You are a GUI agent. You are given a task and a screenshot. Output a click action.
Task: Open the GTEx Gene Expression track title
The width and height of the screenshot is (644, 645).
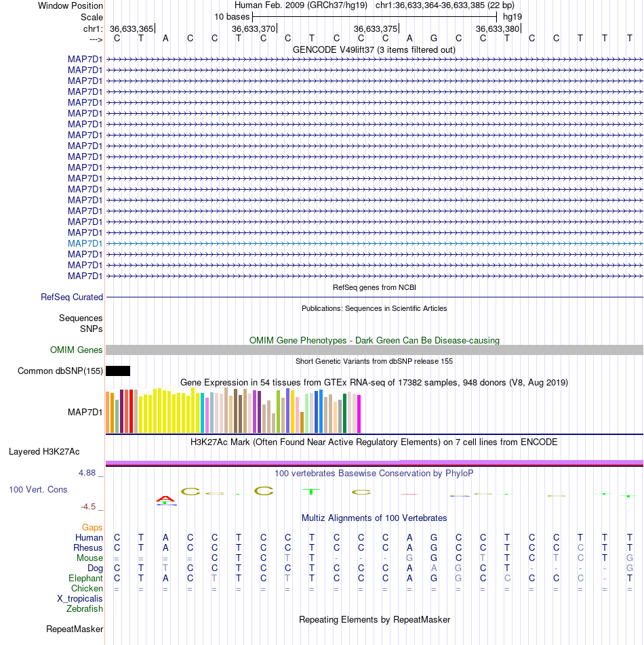(x=374, y=383)
